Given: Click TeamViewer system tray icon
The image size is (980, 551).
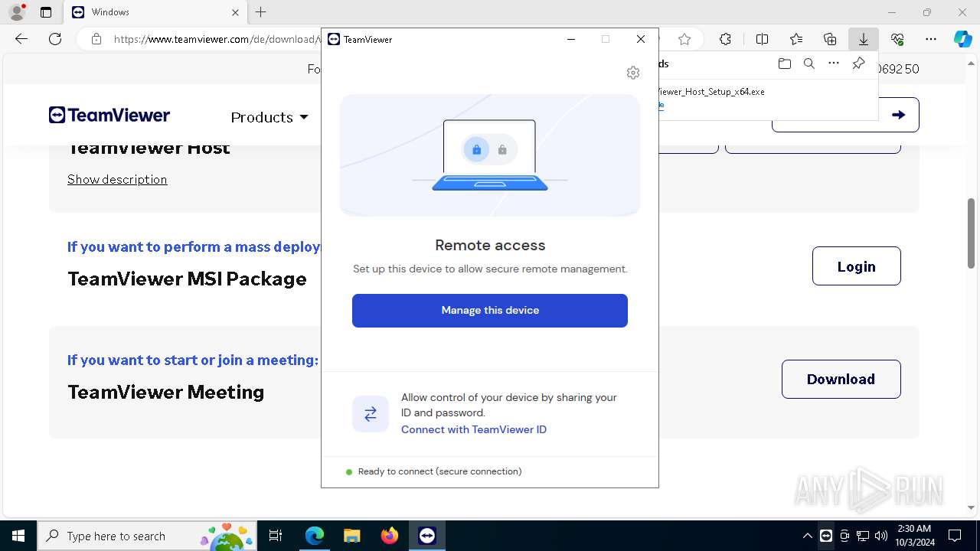Looking at the screenshot, I should [826, 536].
